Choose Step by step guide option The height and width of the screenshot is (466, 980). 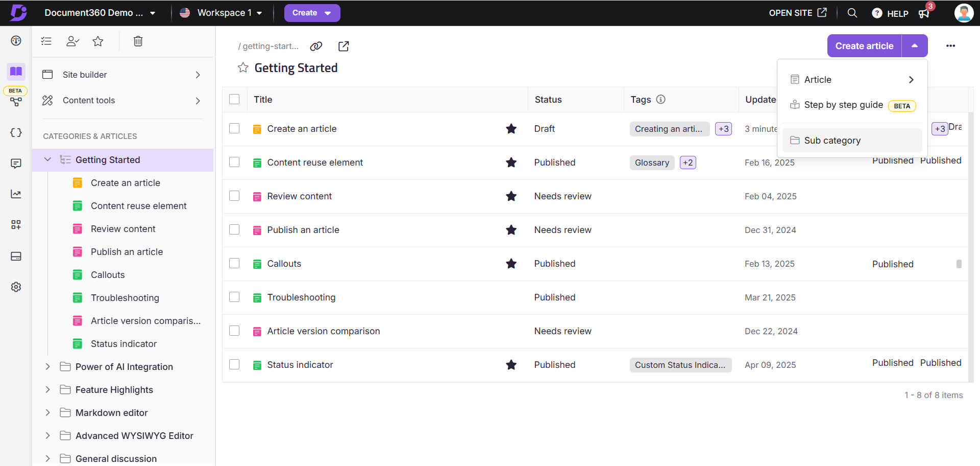click(852, 105)
